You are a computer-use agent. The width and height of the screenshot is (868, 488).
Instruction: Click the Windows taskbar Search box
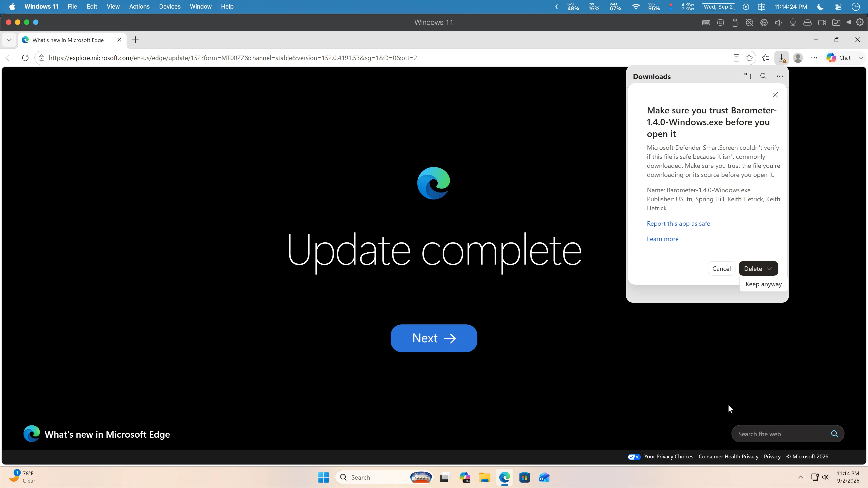[384, 478]
